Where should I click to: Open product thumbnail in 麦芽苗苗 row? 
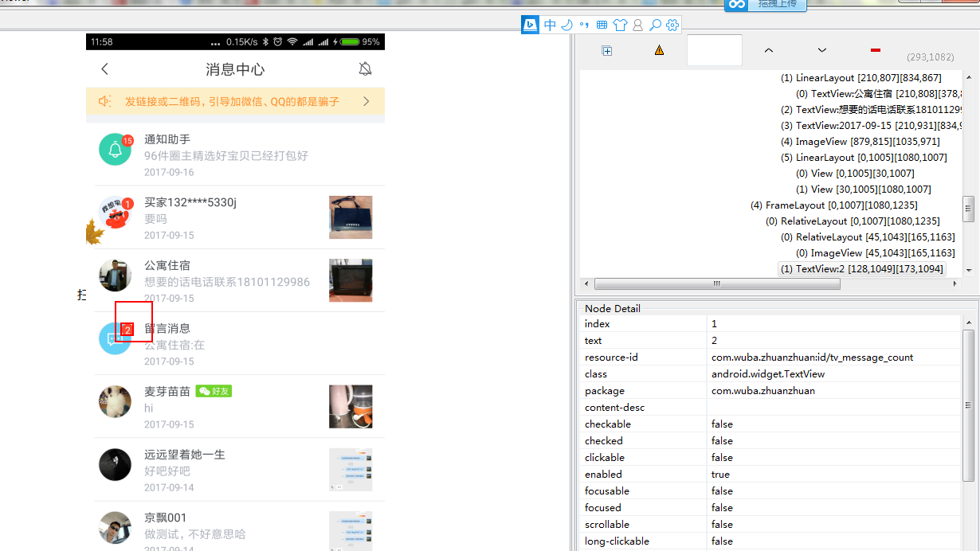point(351,407)
